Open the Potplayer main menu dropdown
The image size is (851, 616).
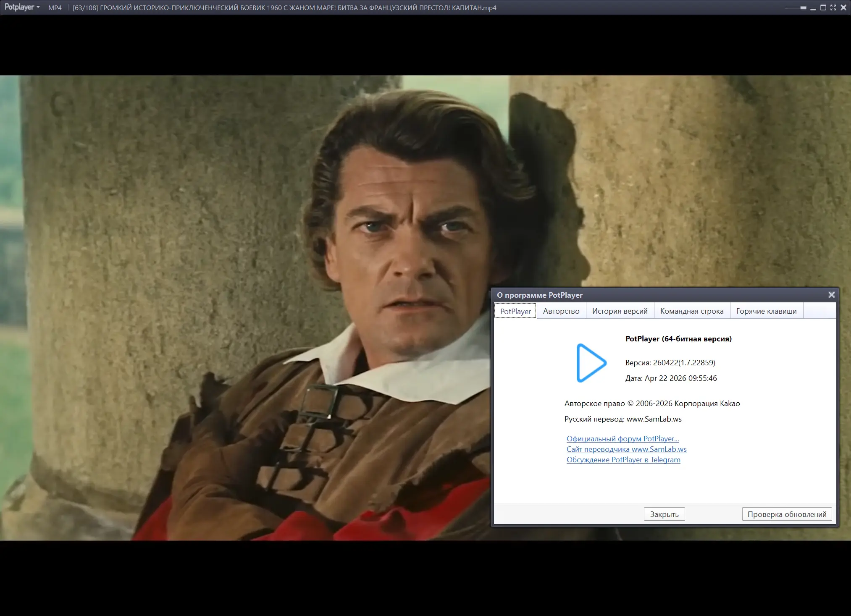click(22, 8)
